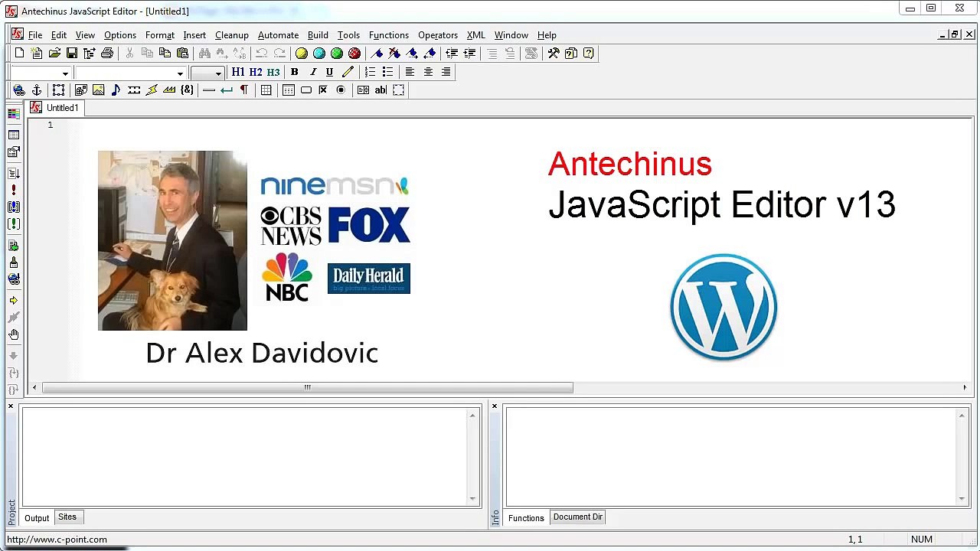Insert special character with {&} icon
Image resolution: width=980 pixels, height=551 pixels.
click(x=187, y=90)
